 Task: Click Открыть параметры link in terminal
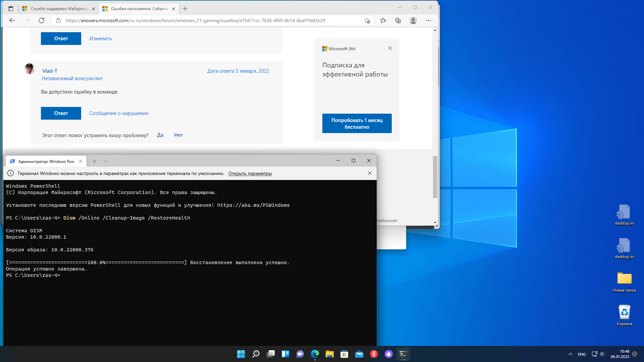pyautogui.click(x=250, y=173)
